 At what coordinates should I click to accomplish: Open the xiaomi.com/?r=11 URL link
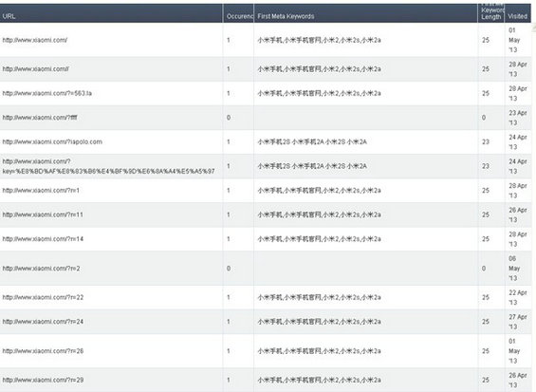point(43,215)
